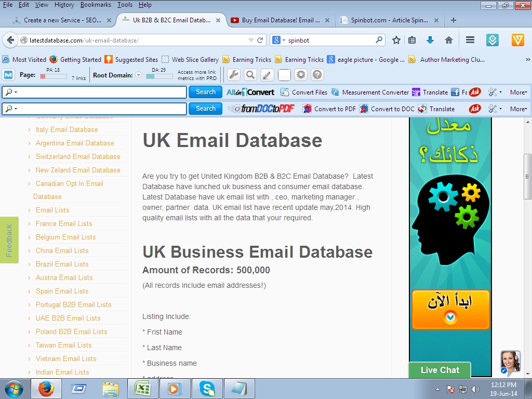Open the Firefox hamburger menu
Viewport: 532px width, 399px height.
(470, 40)
